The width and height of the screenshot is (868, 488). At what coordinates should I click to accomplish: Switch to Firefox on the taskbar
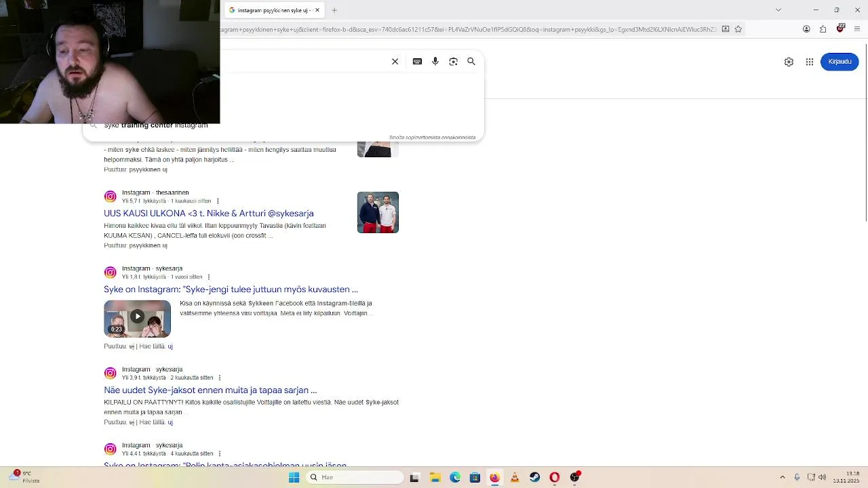[x=494, y=477]
